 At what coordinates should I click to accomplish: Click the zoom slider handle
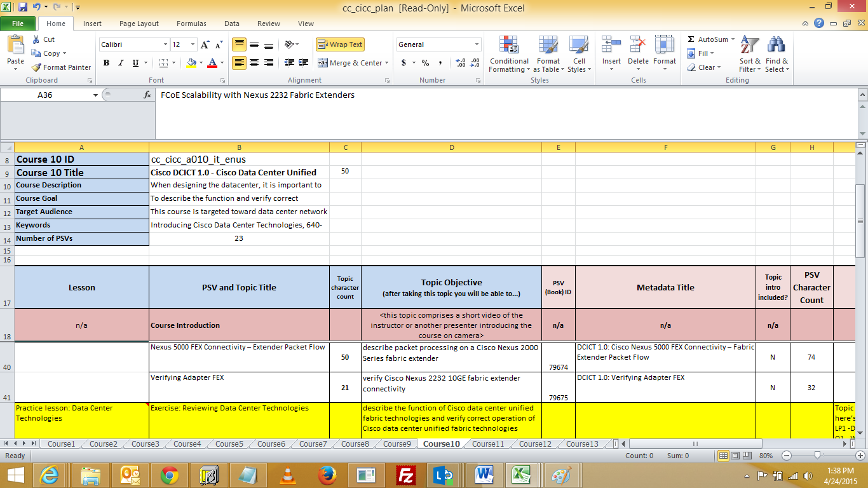[818, 456]
